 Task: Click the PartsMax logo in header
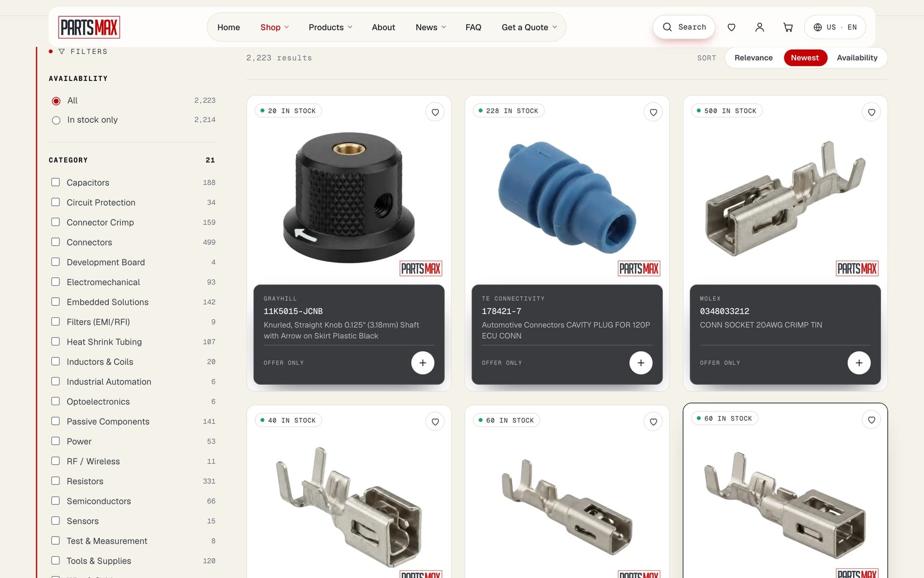(89, 27)
